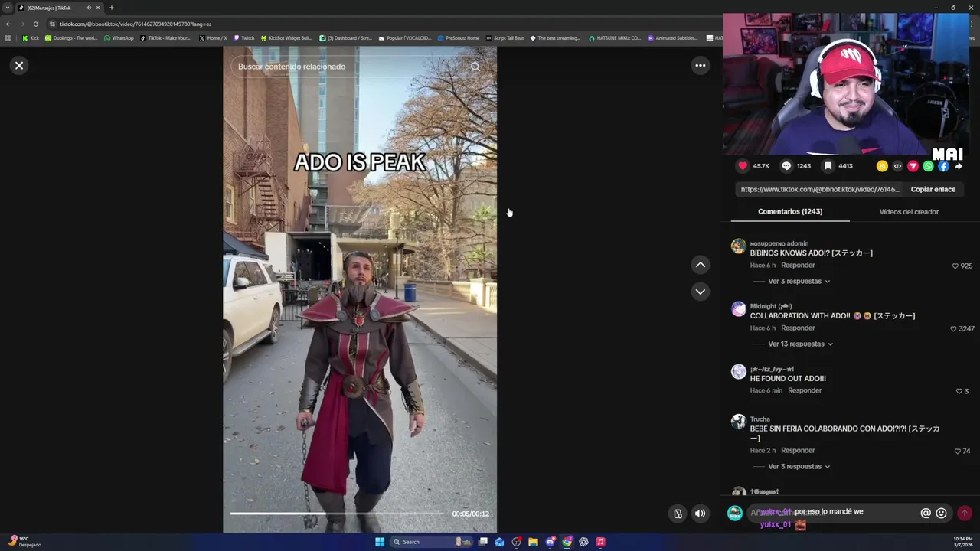
Task: Seek using the video progress bar
Action: click(x=337, y=514)
